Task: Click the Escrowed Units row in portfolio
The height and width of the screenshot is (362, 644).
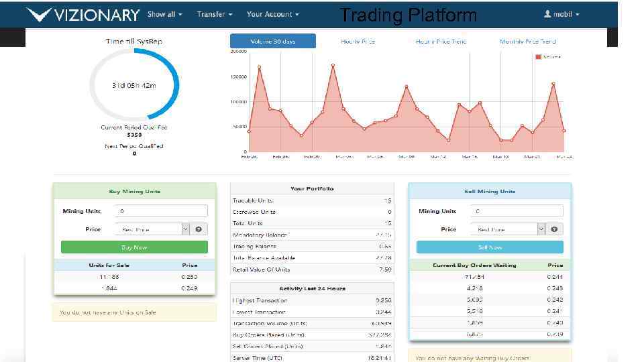Action: point(312,212)
